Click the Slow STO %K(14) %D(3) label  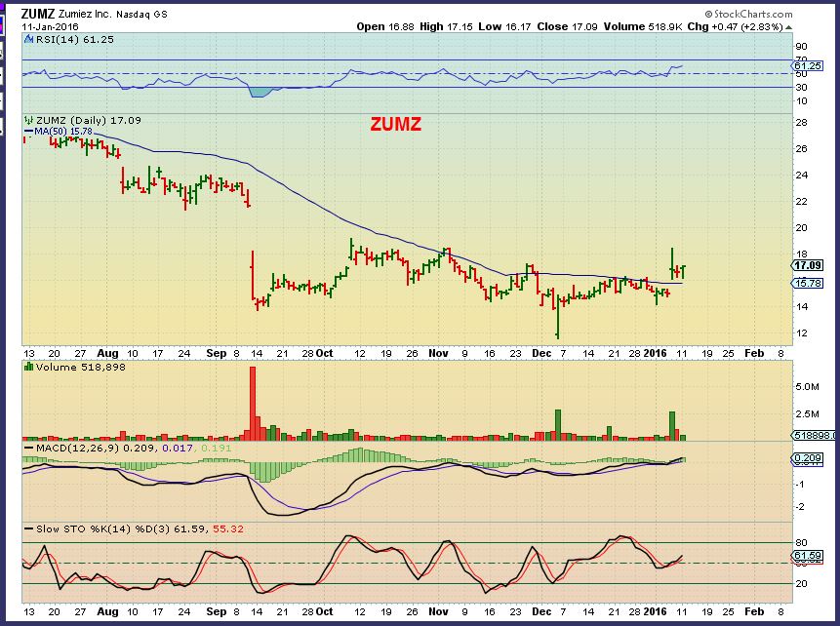[102, 529]
